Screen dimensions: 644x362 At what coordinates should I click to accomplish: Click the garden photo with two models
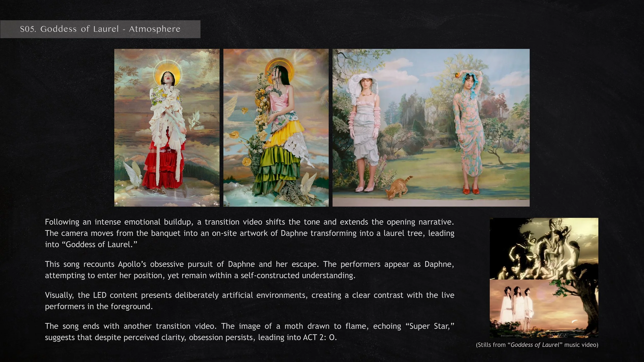[x=431, y=127]
